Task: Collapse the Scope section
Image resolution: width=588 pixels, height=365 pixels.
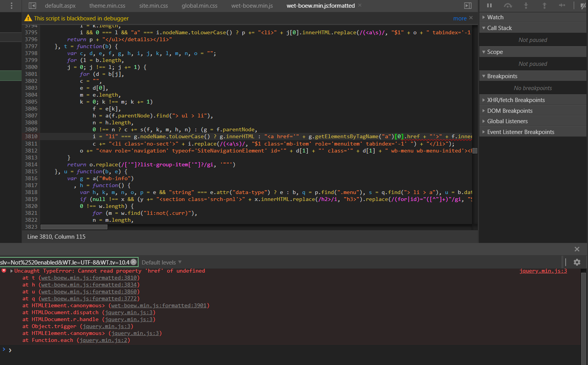Action: click(x=533, y=52)
